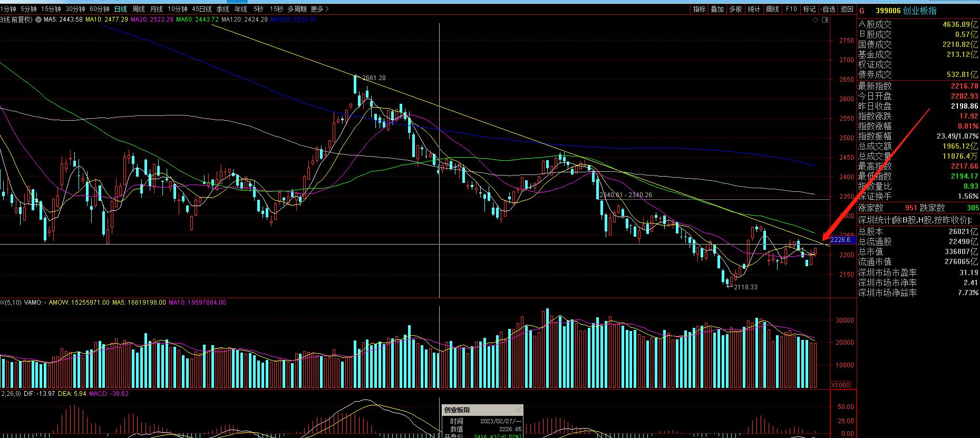The width and height of the screenshot is (980, 438).
Task: Click the G marker beside stock code 399006
Action: click(x=862, y=11)
